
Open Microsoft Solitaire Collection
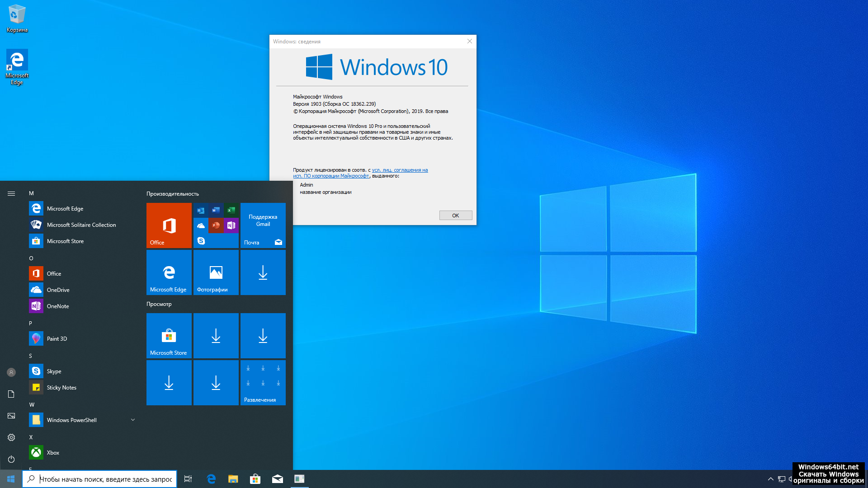(x=81, y=224)
